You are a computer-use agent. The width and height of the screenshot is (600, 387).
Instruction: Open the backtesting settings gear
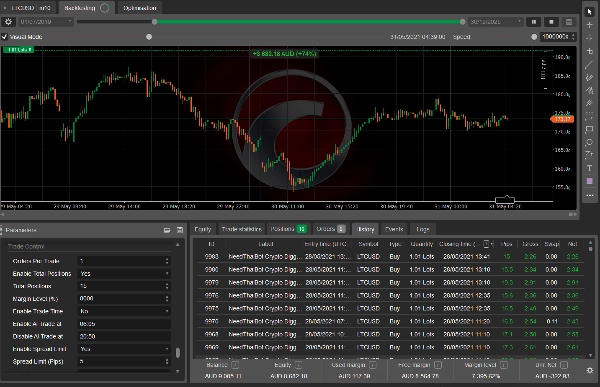(x=8, y=22)
